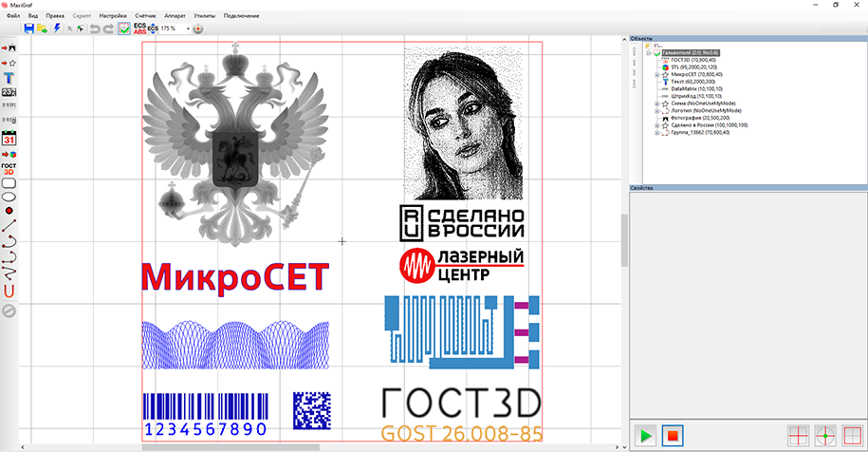
Task: Click the Save (floppy disk) toolbar icon
Action: (28, 28)
